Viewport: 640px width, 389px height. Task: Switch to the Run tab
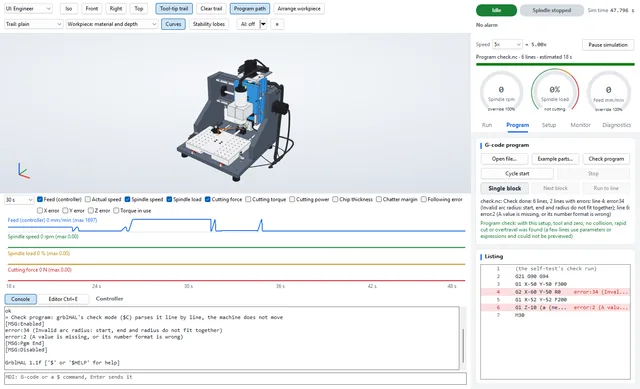pyautogui.click(x=487, y=125)
